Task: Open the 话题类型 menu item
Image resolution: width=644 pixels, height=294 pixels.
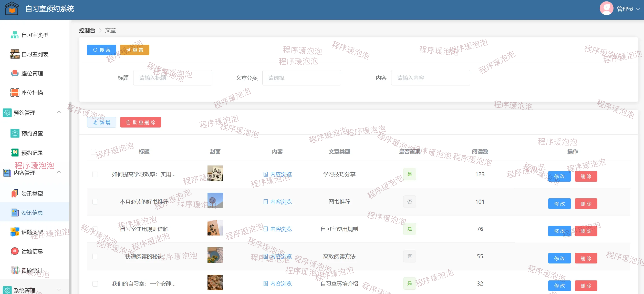Action: click(x=32, y=232)
